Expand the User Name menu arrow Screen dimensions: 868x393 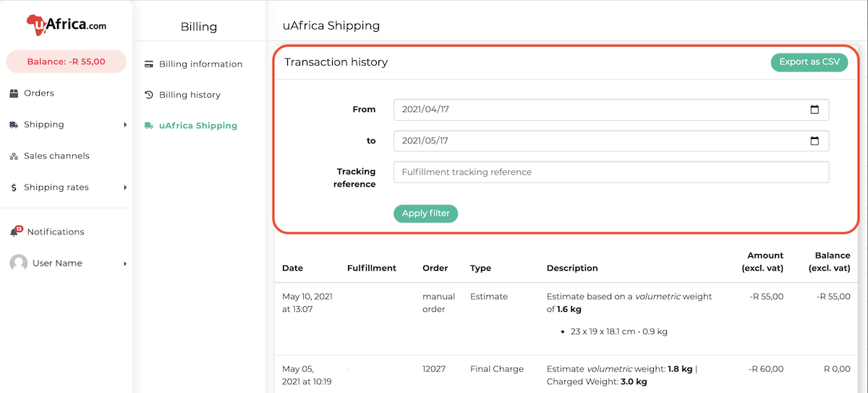(125, 263)
